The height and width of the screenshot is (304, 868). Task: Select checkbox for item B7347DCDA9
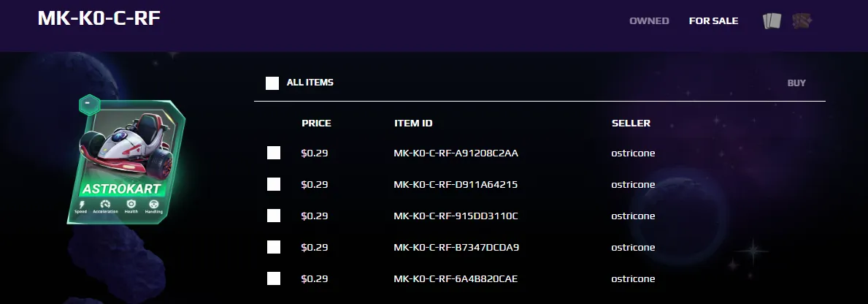pyautogui.click(x=274, y=247)
